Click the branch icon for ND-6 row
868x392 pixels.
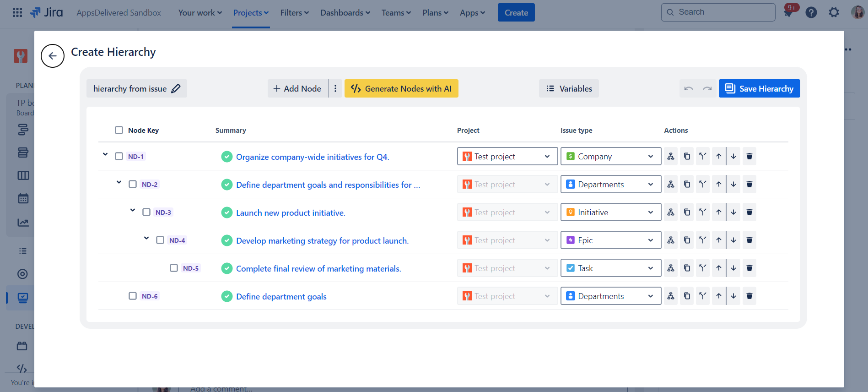(702, 296)
